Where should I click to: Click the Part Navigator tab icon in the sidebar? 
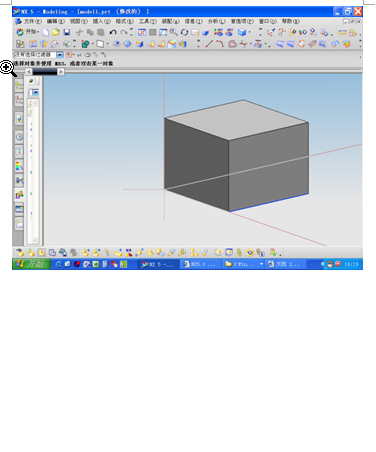pos(19,100)
